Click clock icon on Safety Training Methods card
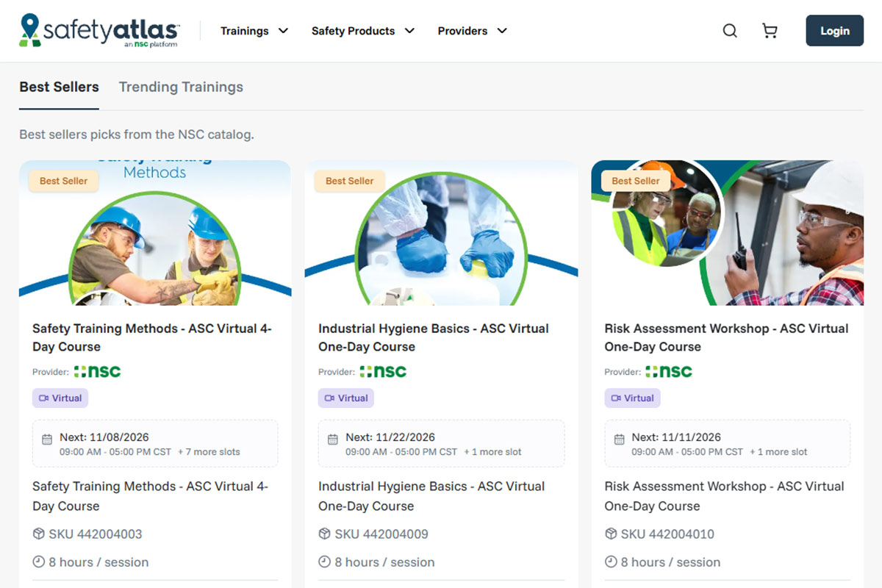The width and height of the screenshot is (882, 588). pos(39,562)
